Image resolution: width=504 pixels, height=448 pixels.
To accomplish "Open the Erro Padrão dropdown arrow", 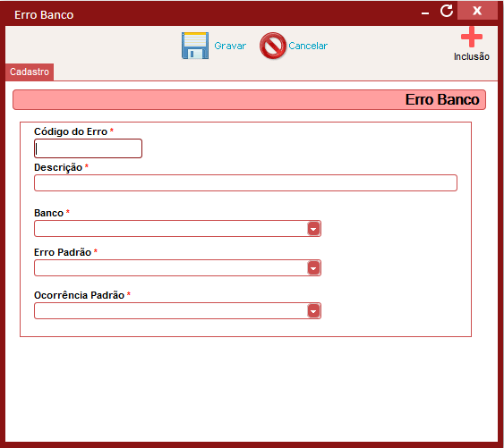I will tap(313, 268).
